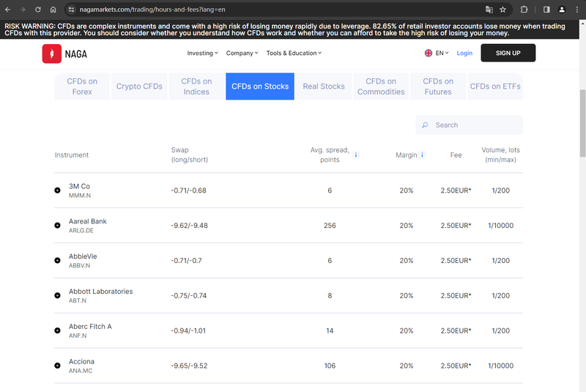This screenshot has width=586, height=392.
Task: Click the Fee column header
Action: [x=456, y=155]
